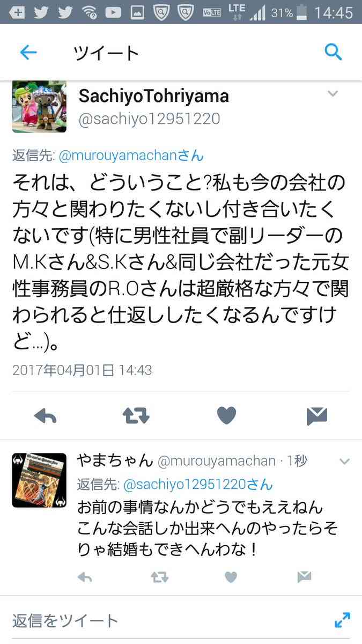The height and width of the screenshot is (644, 362).
Task: Open the SachiyoTohriyama display name
Action: [153, 96]
